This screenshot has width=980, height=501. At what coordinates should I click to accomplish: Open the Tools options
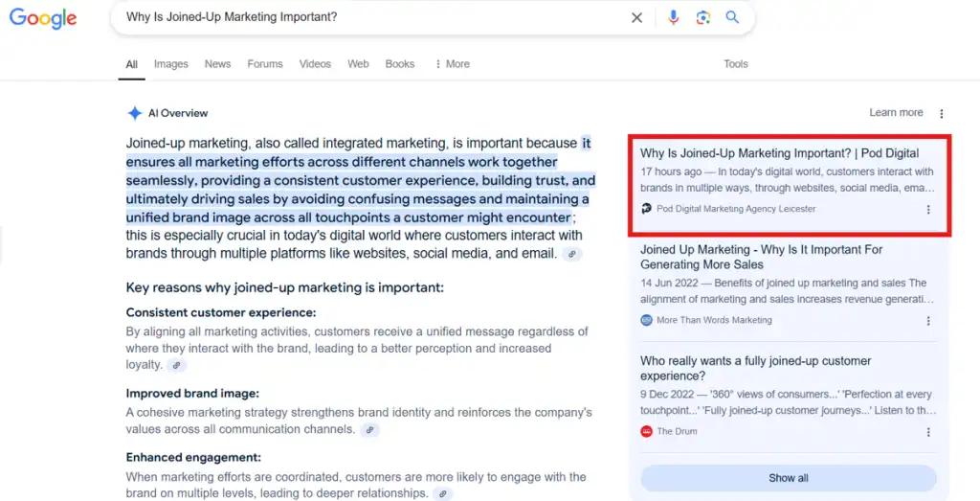point(735,64)
